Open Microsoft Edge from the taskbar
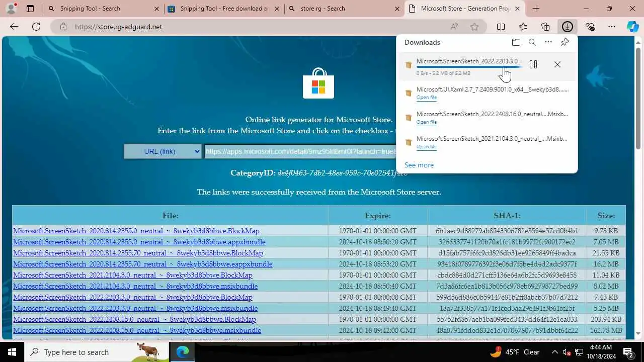 coord(182,352)
